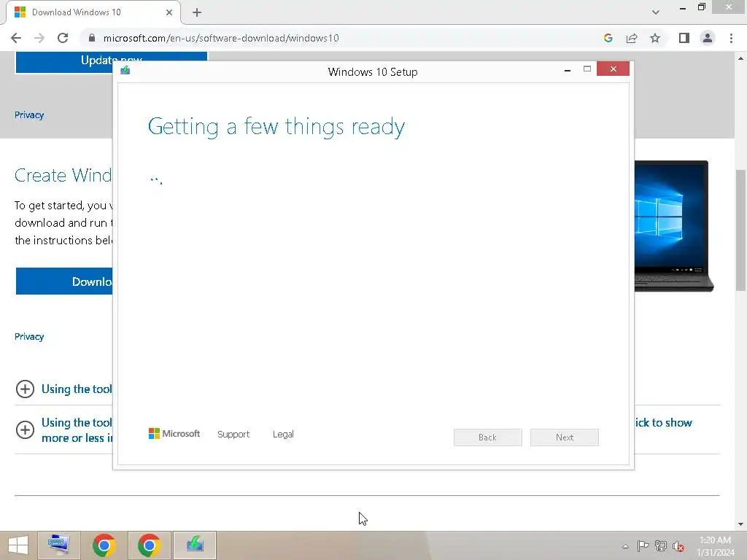Click the Windows laptop image
The image size is (747, 560).
click(673, 226)
